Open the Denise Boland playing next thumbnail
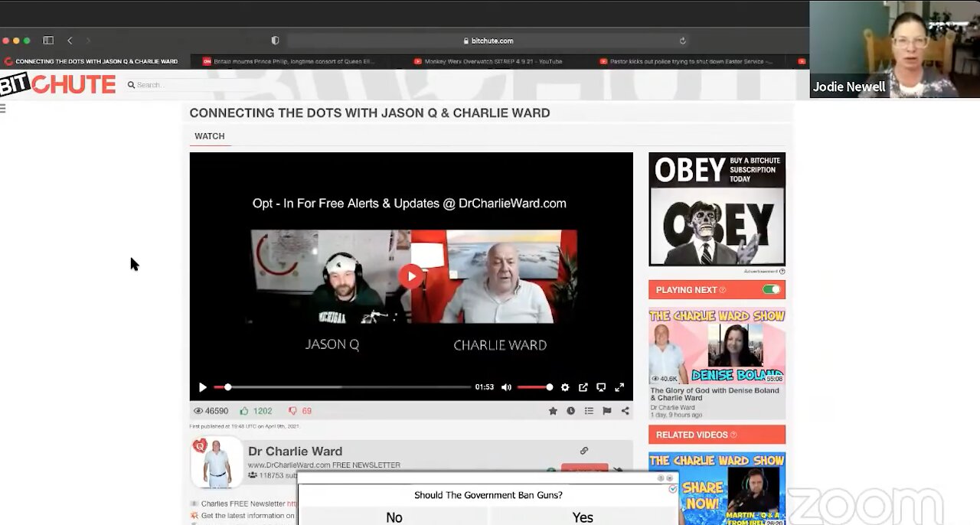This screenshot has width=980, height=525. point(717,346)
